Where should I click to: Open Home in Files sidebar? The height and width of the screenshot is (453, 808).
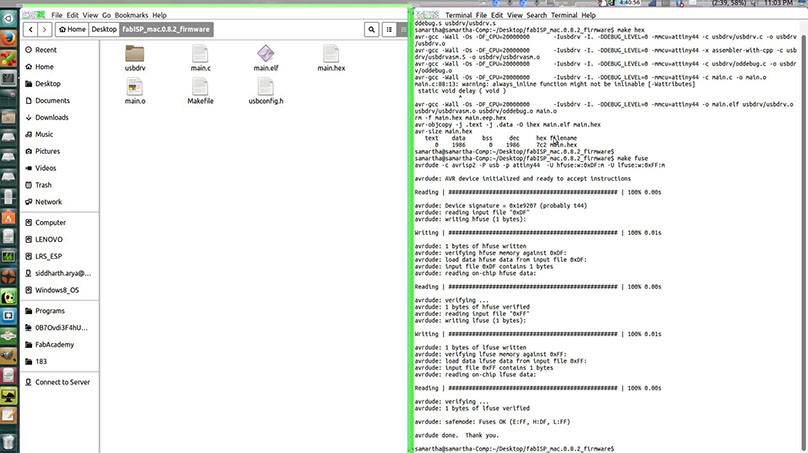pyautogui.click(x=59, y=67)
